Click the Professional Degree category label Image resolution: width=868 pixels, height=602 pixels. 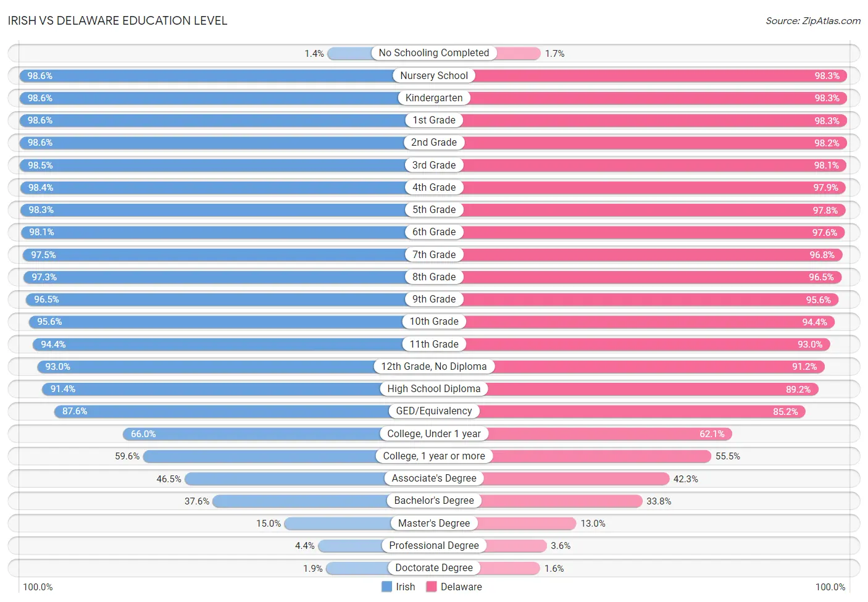point(434,545)
